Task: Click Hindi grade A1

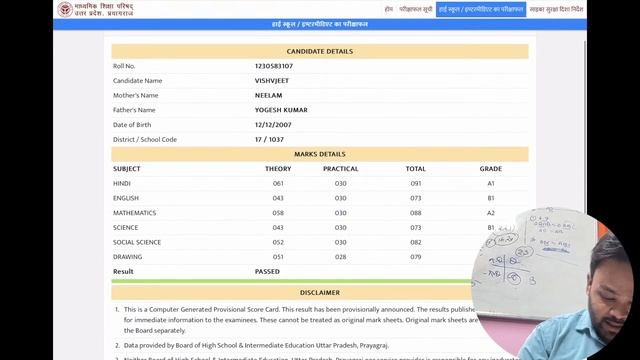Action: (x=491, y=184)
